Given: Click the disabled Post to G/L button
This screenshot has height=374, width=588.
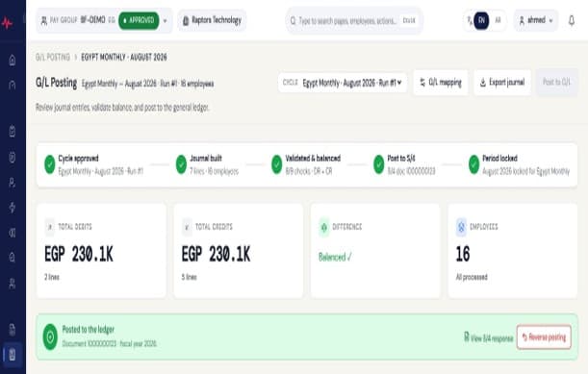Looking at the screenshot, I should (557, 82).
